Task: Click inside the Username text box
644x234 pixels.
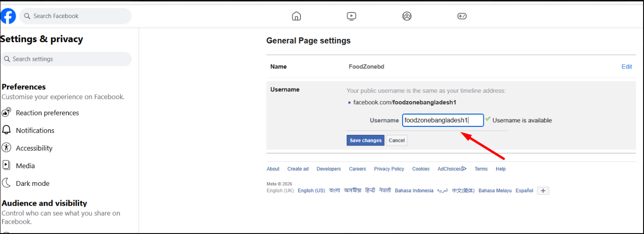Action: pyautogui.click(x=443, y=120)
